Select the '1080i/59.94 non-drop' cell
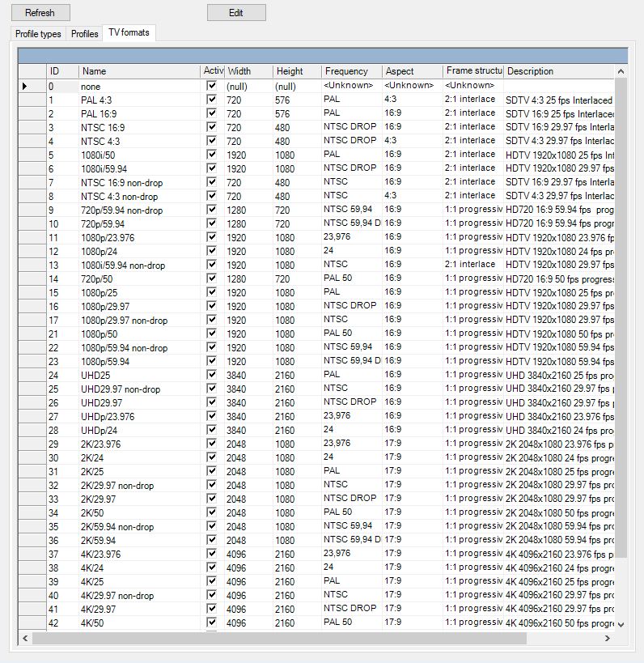Viewport: 644px width, 663px height. (139, 265)
